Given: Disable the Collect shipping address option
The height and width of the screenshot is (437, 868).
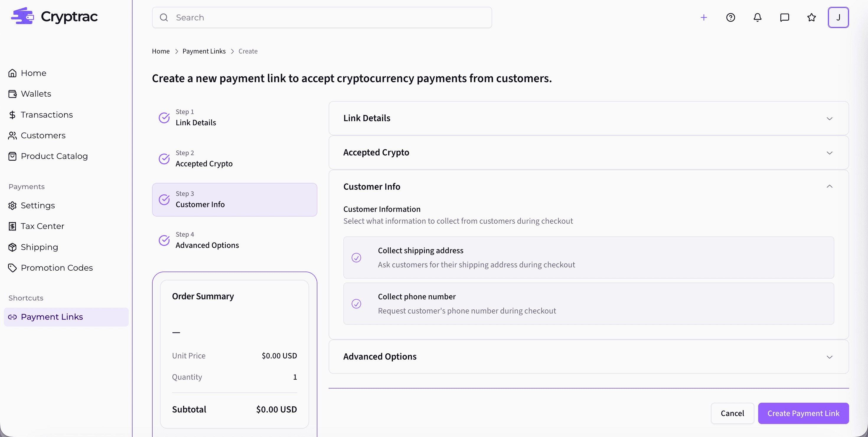Looking at the screenshot, I should (x=357, y=258).
